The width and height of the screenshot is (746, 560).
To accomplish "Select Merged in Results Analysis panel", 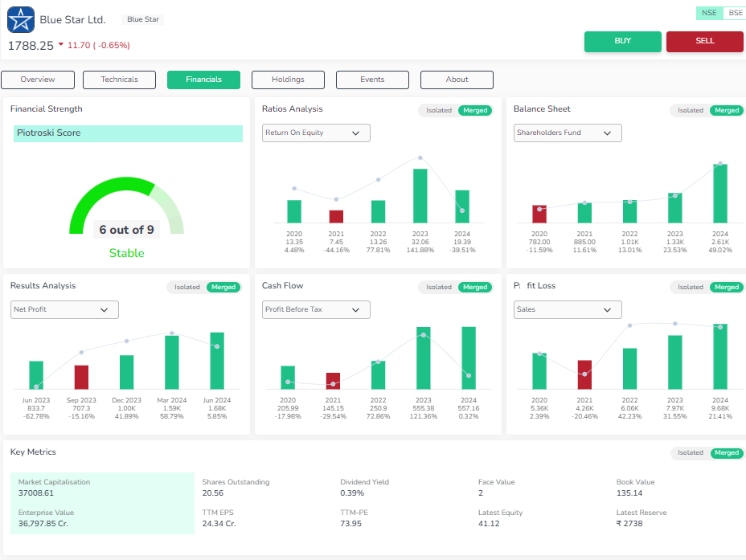I will coord(223,287).
